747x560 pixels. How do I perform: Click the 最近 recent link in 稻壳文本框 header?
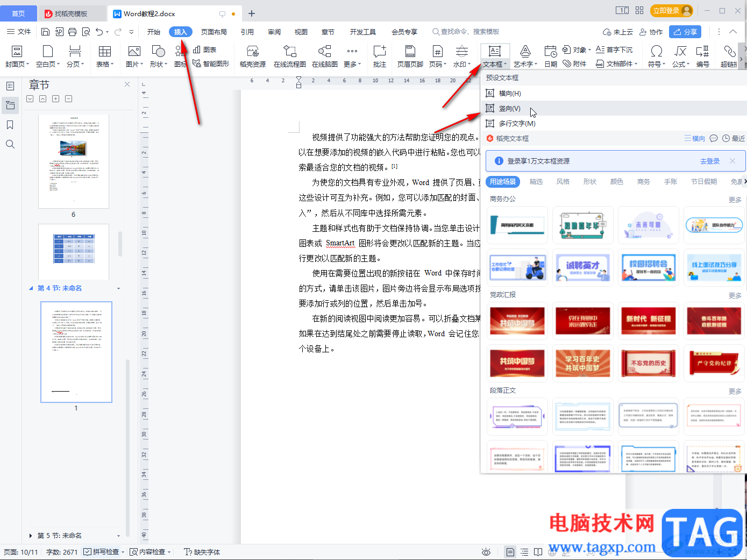pos(734,138)
